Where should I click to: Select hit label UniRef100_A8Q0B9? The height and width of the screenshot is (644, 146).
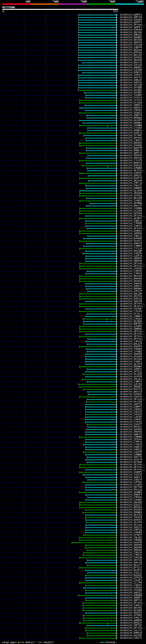(131, 545)
